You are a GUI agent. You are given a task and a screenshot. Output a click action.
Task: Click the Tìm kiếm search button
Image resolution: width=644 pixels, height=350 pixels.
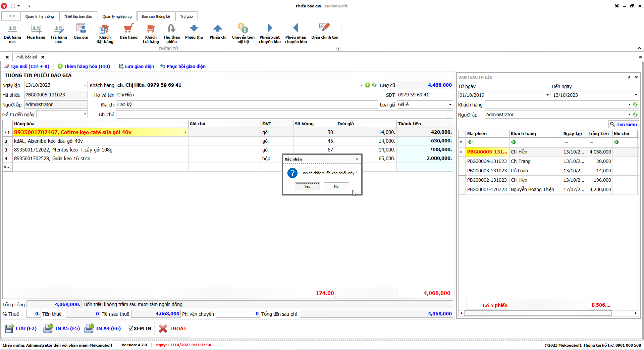tap(623, 124)
